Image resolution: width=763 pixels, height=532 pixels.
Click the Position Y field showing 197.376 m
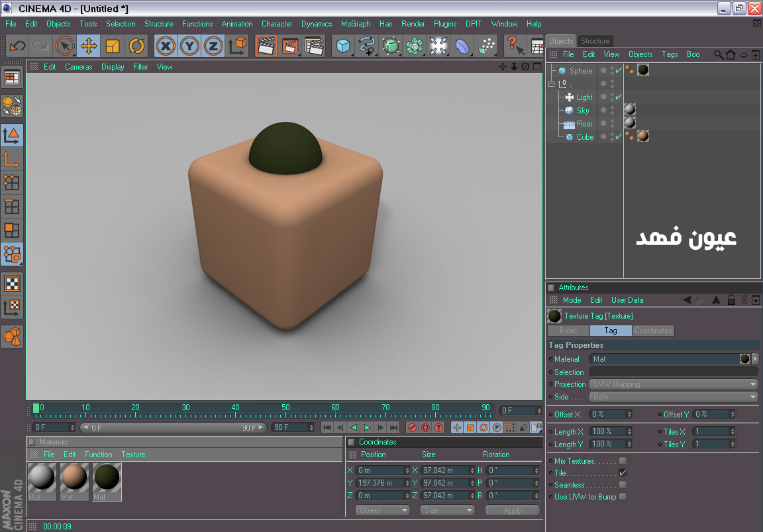tap(382, 483)
